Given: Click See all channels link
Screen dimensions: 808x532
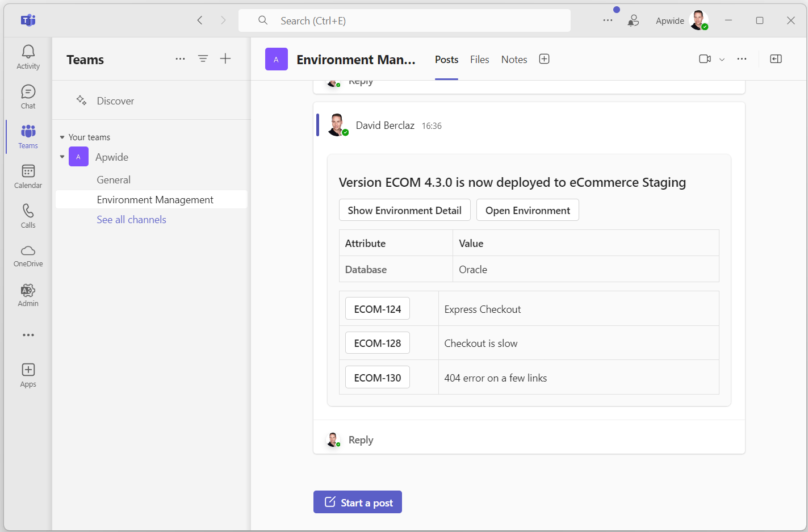Looking at the screenshot, I should (131, 220).
